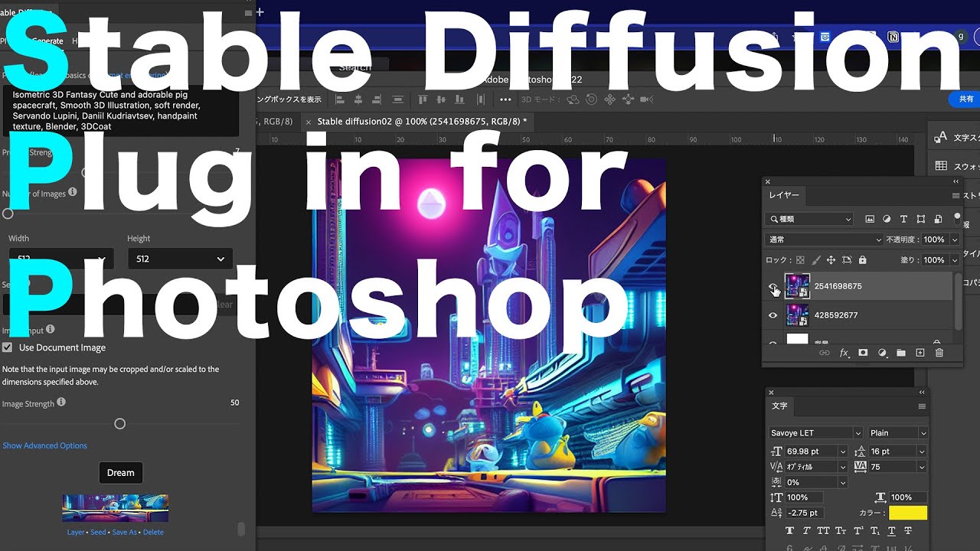Align right edges in options bar
980x551 pixels.
[377, 99]
